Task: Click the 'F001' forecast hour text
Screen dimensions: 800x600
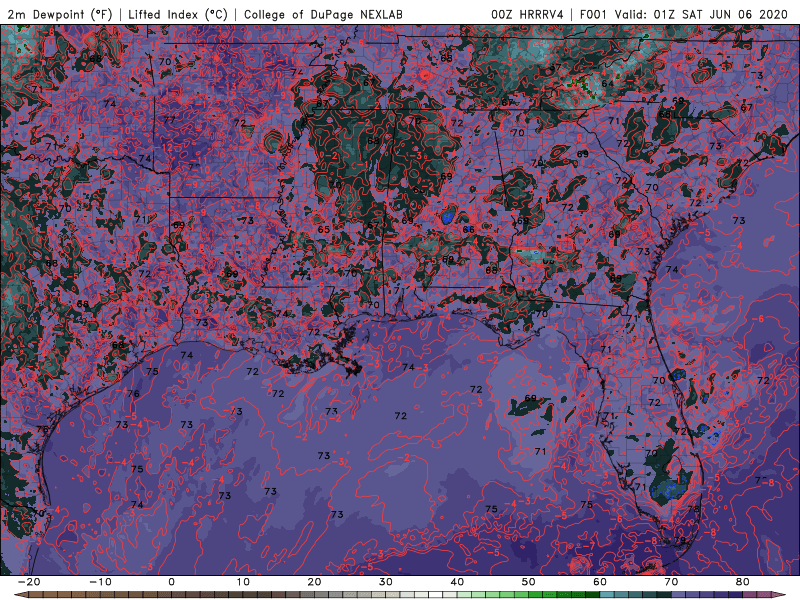Action: 593,14
